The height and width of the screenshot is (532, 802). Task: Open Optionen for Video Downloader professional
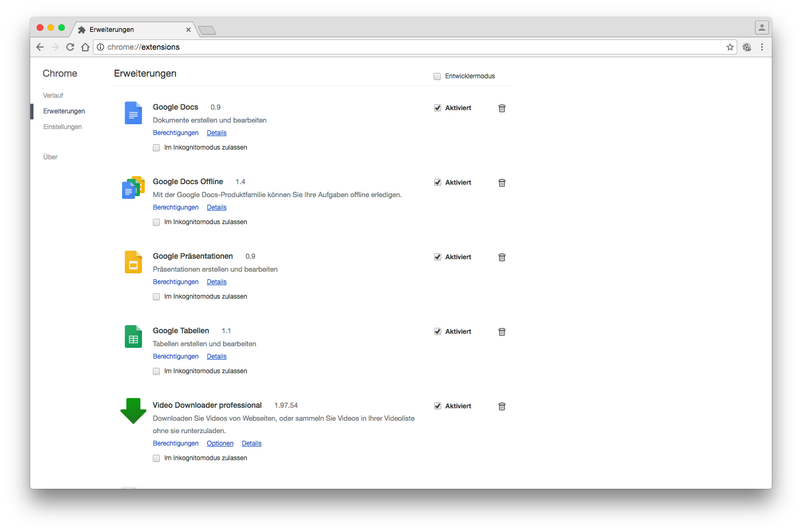tap(220, 443)
